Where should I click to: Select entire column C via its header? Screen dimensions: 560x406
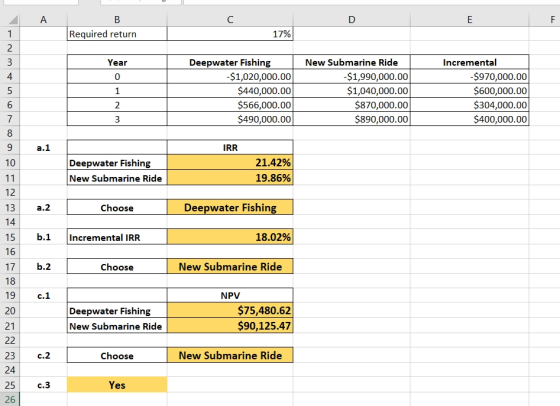pyautogui.click(x=230, y=19)
